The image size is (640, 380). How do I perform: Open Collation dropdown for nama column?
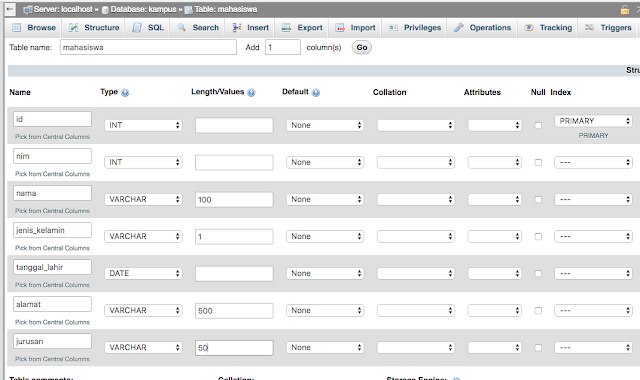416,200
